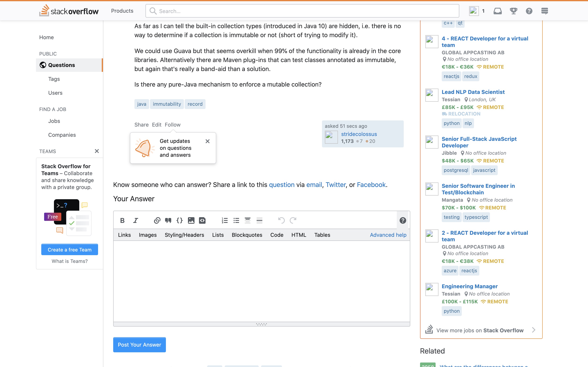
Task: Close the Teams sidebar section
Action: click(97, 151)
